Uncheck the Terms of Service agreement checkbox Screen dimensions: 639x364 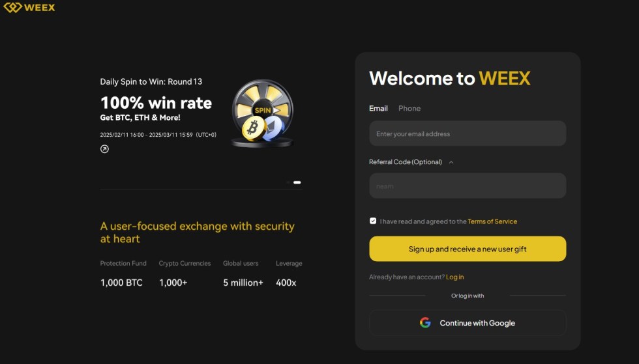[x=373, y=221]
